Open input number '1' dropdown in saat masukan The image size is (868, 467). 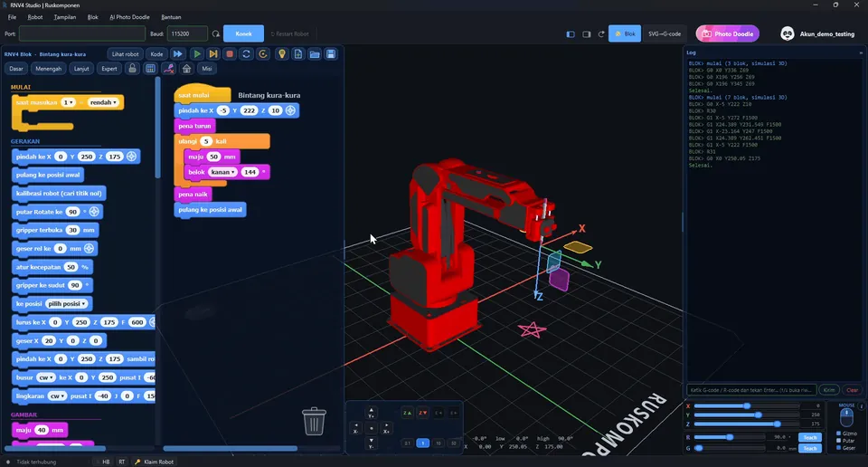click(68, 102)
